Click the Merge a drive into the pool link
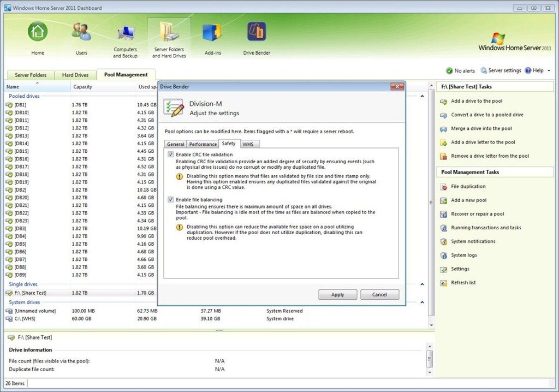559x392 pixels. coord(481,128)
